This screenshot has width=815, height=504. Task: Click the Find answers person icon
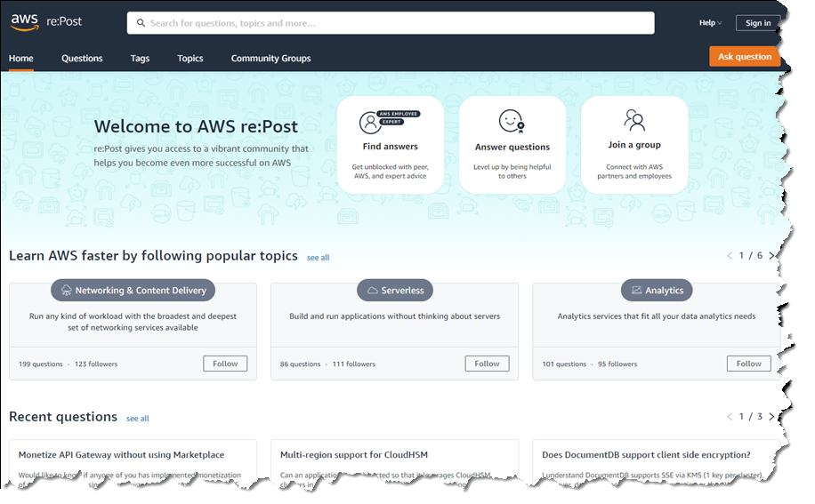(x=370, y=123)
